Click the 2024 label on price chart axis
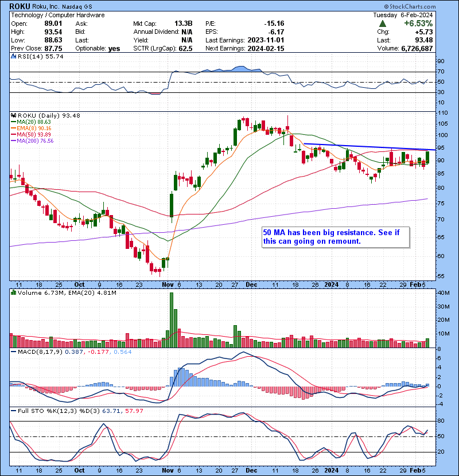This screenshot has width=459, height=476. click(x=332, y=285)
